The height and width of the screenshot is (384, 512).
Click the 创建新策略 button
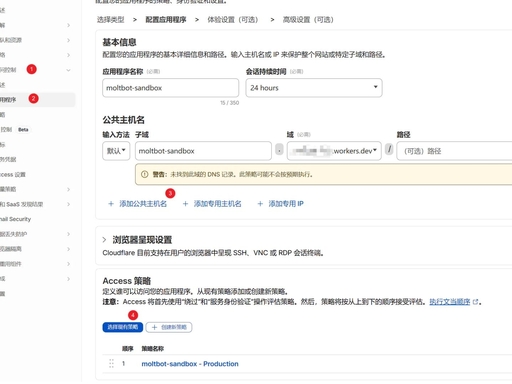pyautogui.click(x=169, y=327)
